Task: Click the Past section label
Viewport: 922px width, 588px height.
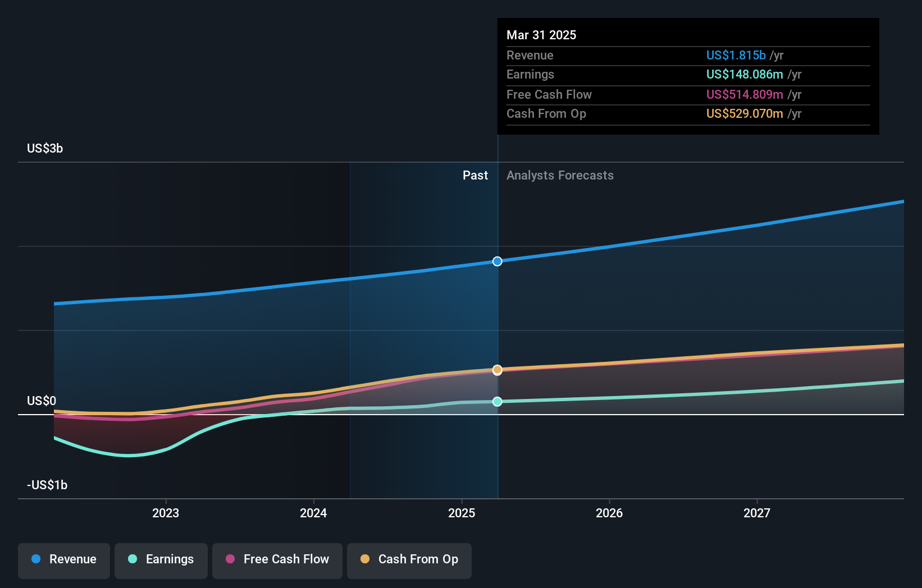Action: tap(475, 175)
